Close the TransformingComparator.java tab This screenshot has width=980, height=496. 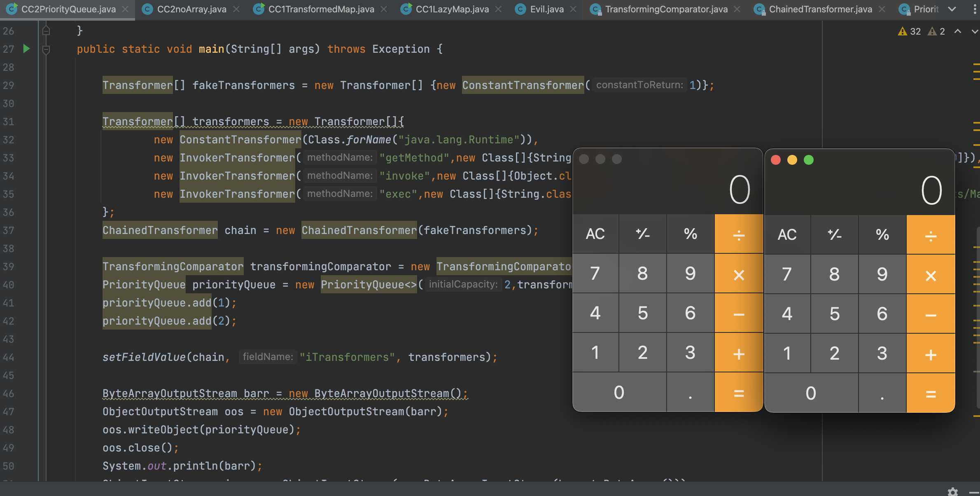pos(737,9)
